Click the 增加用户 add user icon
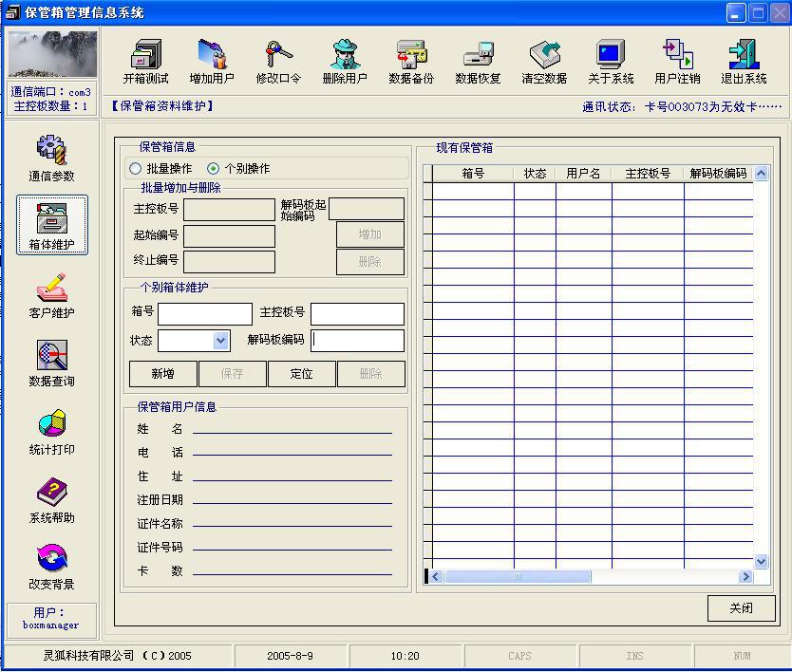Image resolution: width=792 pixels, height=672 pixels. click(212, 61)
